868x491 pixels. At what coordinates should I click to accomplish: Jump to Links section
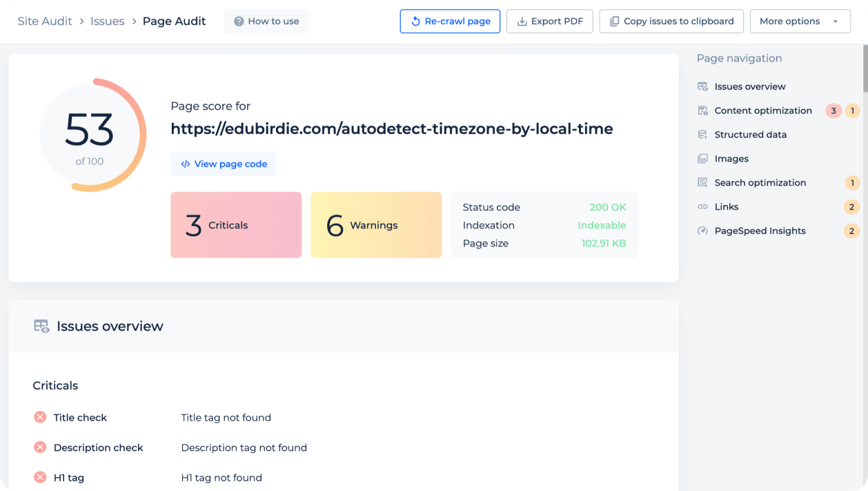(727, 207)
